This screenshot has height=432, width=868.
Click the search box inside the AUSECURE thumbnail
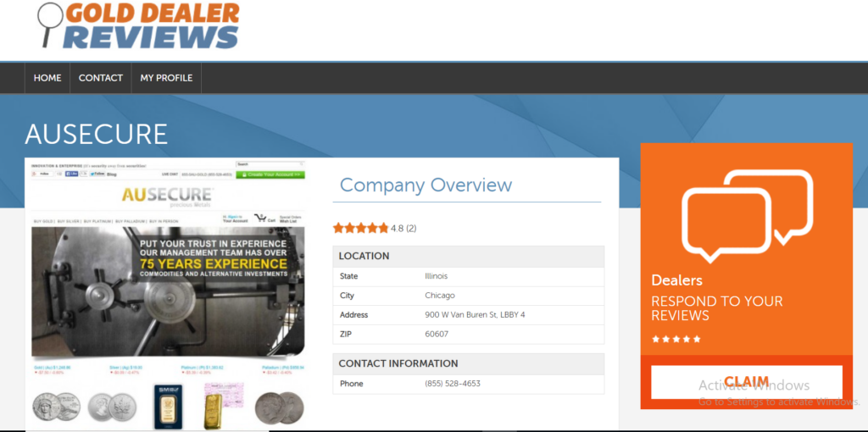click(270, 164)
